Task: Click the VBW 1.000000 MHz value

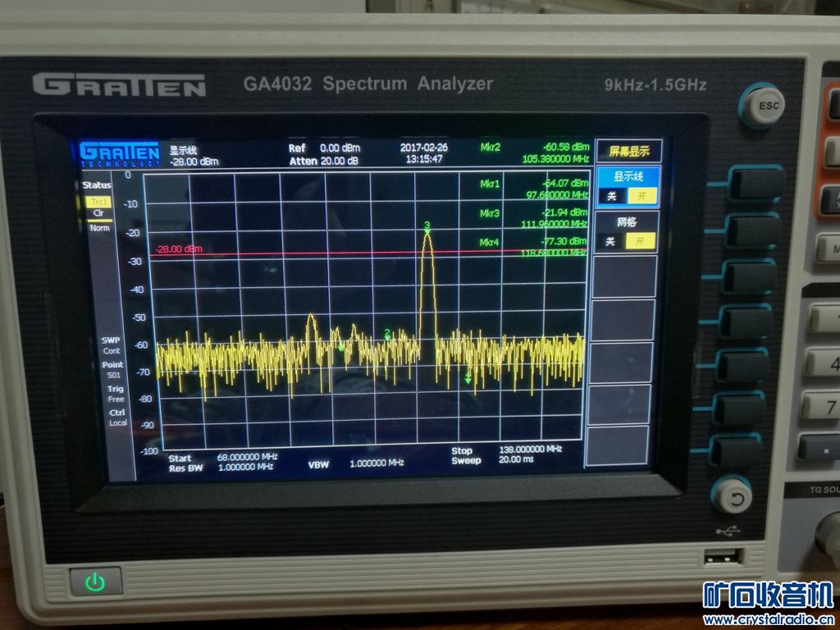Action: pos(356,463)
